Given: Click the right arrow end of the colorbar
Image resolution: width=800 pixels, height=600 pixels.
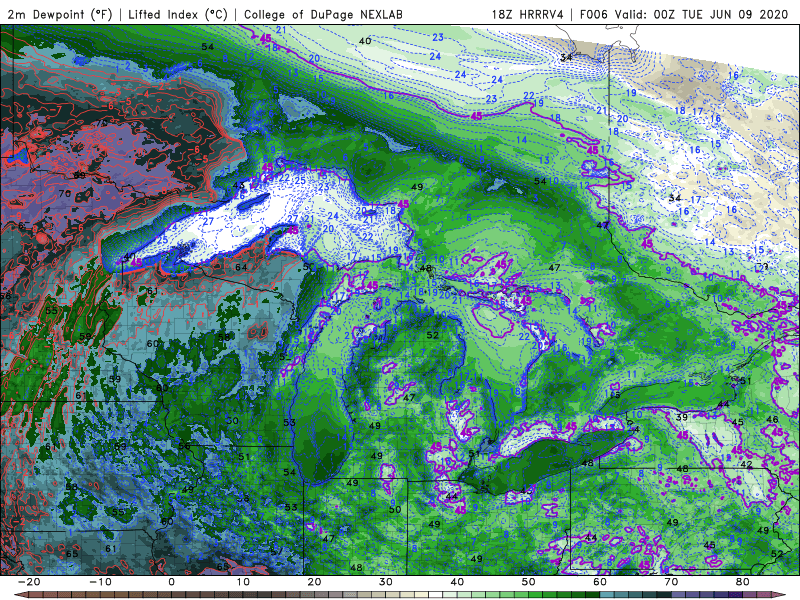Looking at the screenshot, I should click(779, 595).
